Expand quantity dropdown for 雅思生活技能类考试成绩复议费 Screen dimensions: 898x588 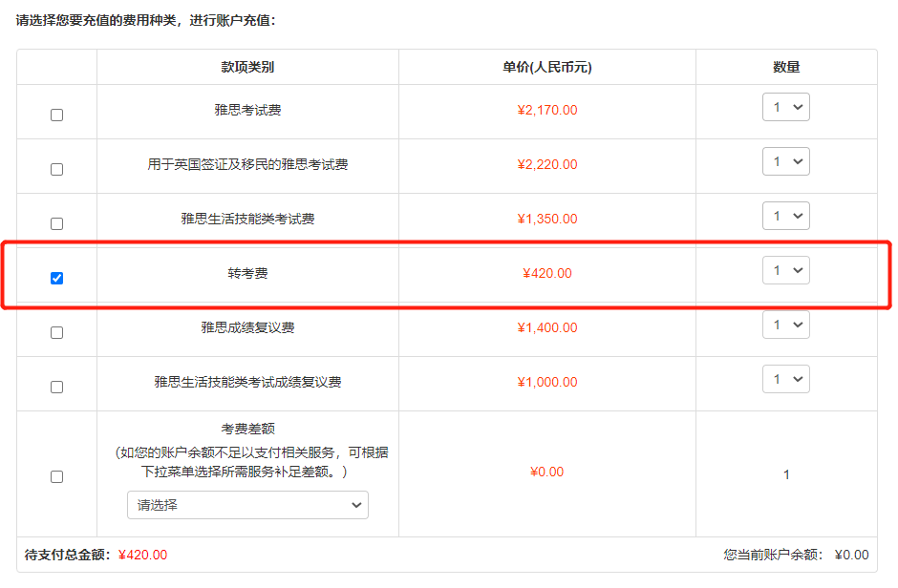(785, 378)
